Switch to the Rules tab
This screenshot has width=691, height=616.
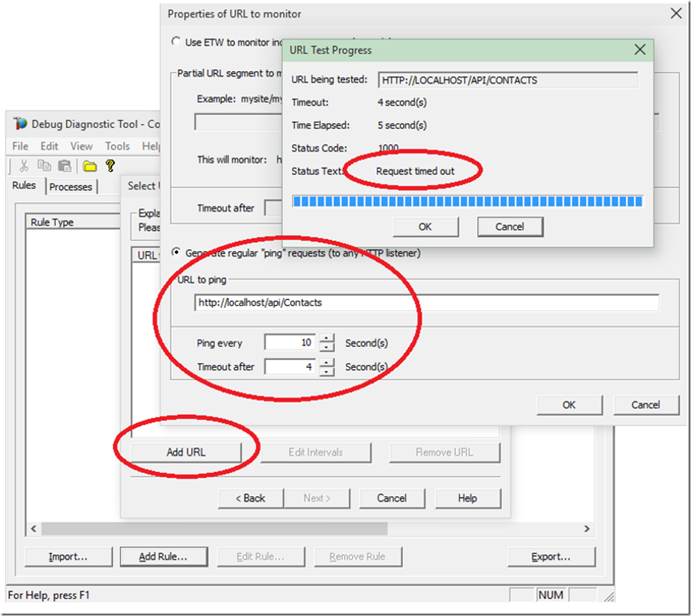(24, 185)
